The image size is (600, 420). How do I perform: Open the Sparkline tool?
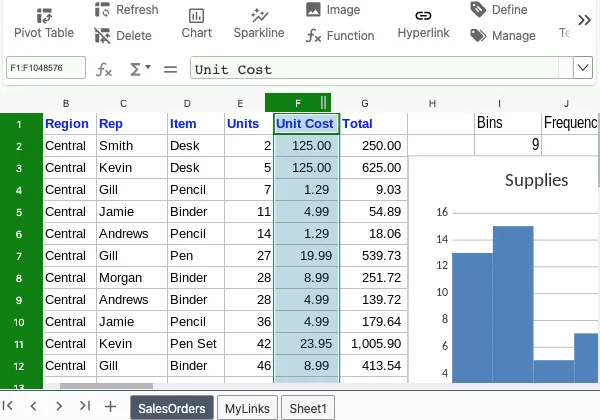coord(259,24)
